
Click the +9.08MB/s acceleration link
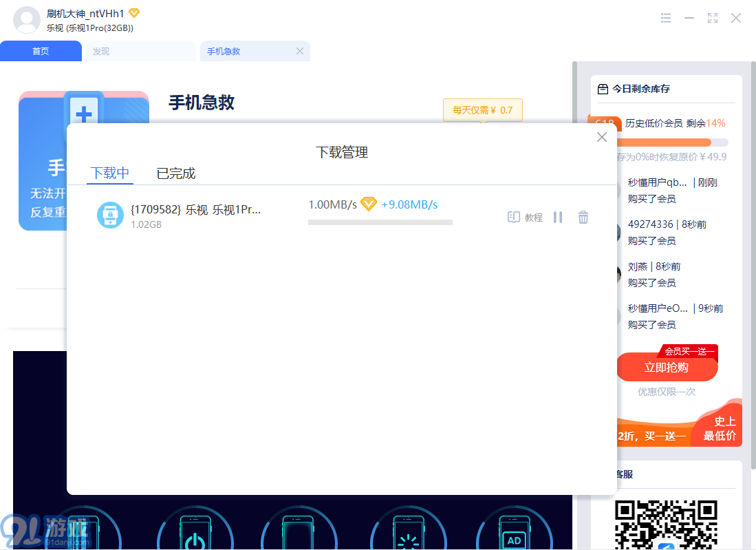coord(409,204)
